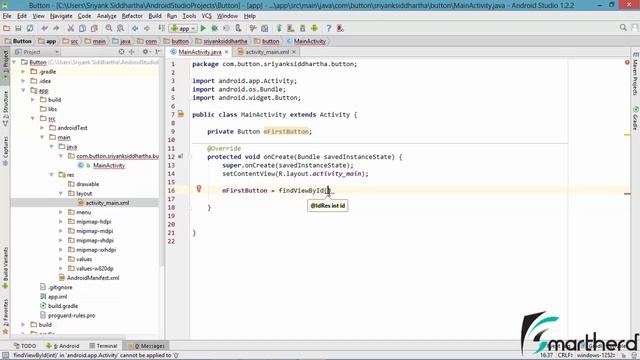640x360 pixels.
Task: Open the Android tool window
Action: [x=62, y=346]
